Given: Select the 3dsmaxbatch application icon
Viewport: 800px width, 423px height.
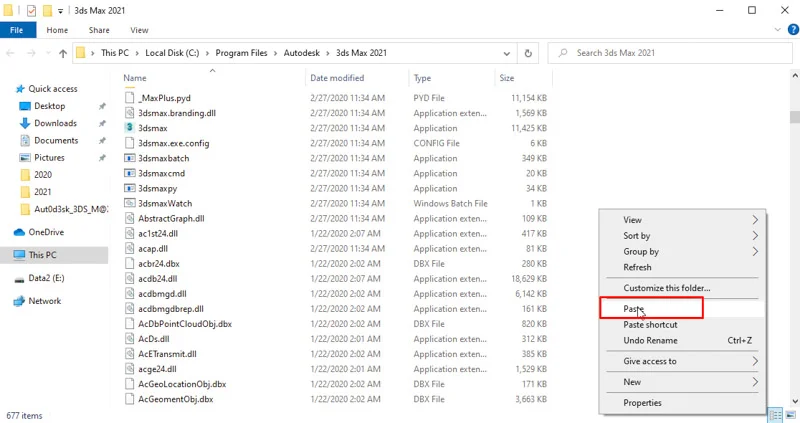Looking at the screenshot, I should pyautogui.click(x=130, y=158).
